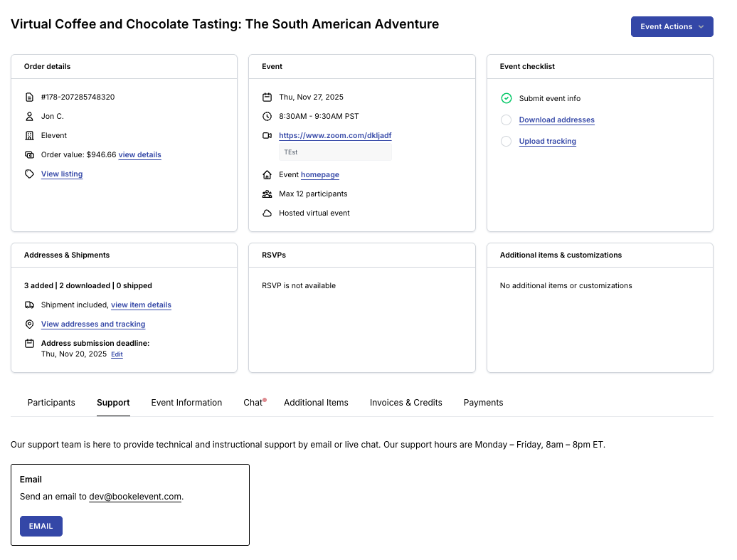The height and width of the screenshot is (560, 737).
Task: Toggle the green Submit event info checkmark
Action: click(506, 98)
